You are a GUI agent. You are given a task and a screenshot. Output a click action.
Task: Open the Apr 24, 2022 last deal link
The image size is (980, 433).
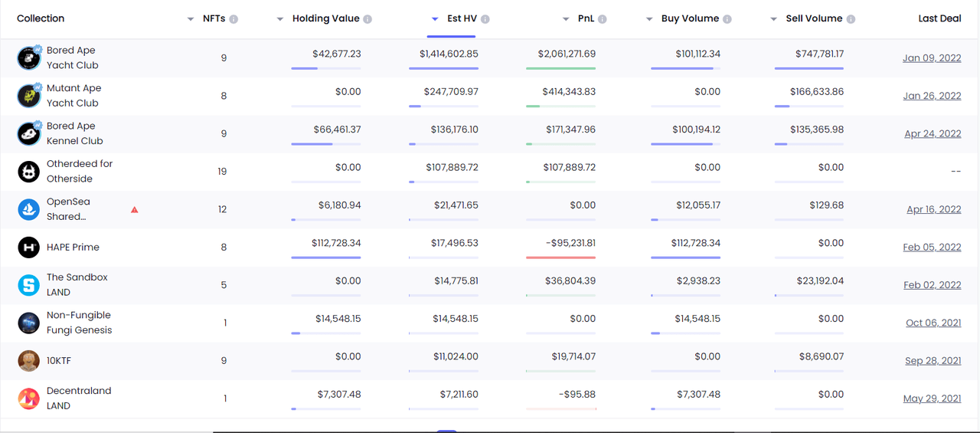pyautogui.click(x=933, y=133)
